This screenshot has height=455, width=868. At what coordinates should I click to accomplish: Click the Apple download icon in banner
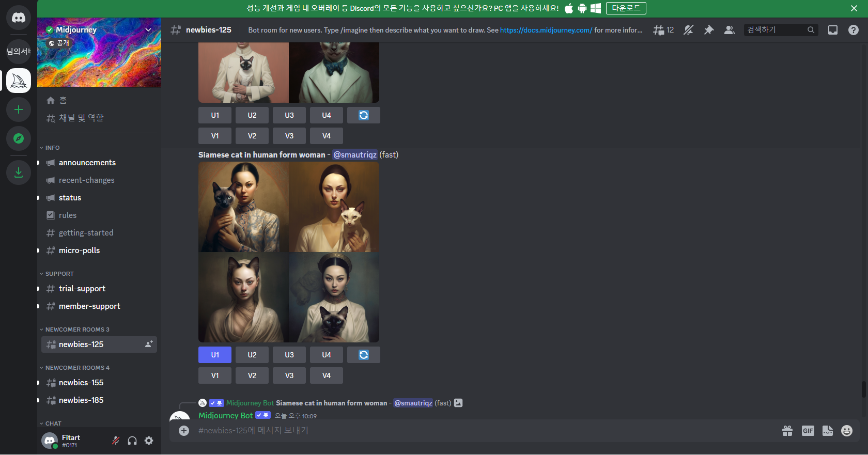click(x=569, y=8)
